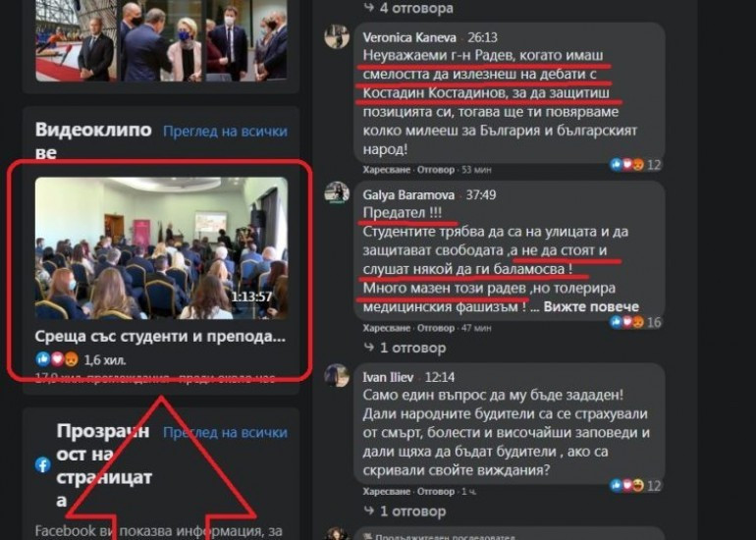Open the Facebook icon beside page transparency
This screenshot has height=540, width=756.
[x=43, y=464]
